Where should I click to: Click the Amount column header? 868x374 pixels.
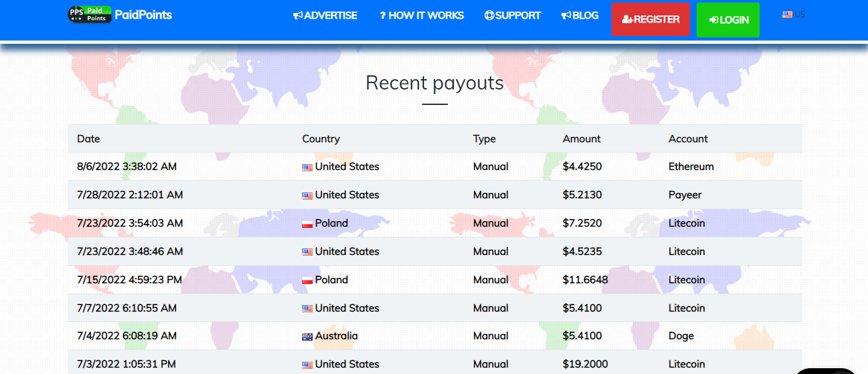[x=582, y=138]
